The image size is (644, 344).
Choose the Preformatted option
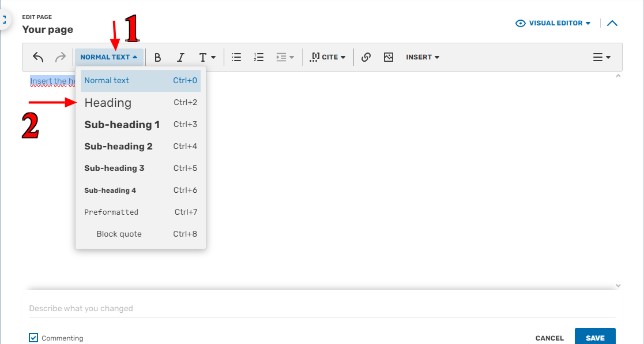click(141, 212)
